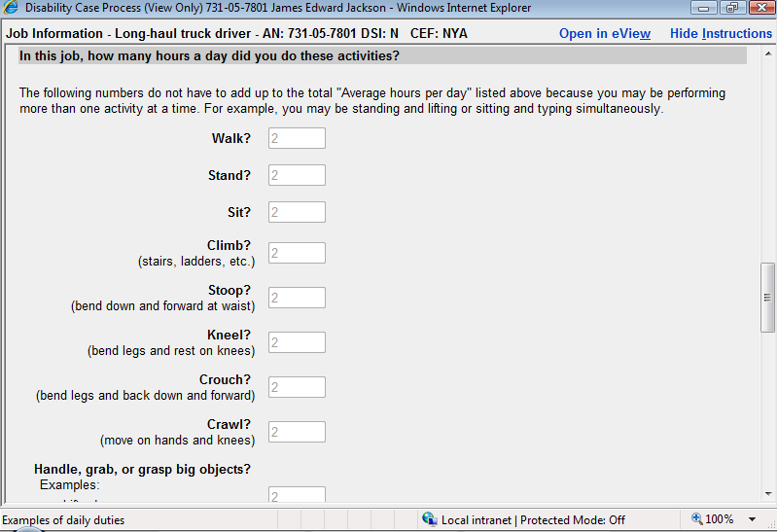Focus the Sit hours field
This screenshot has height=532, width=777.
click(x=297, y=212)
